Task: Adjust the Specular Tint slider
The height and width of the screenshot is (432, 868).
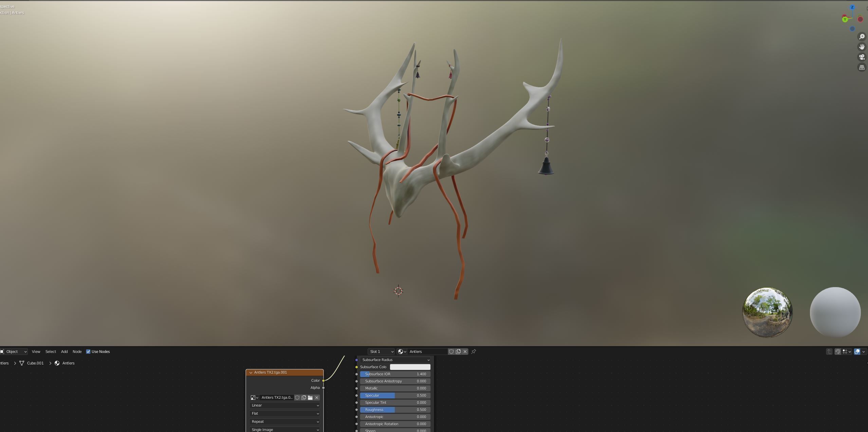Action: (x=395, y=402)
